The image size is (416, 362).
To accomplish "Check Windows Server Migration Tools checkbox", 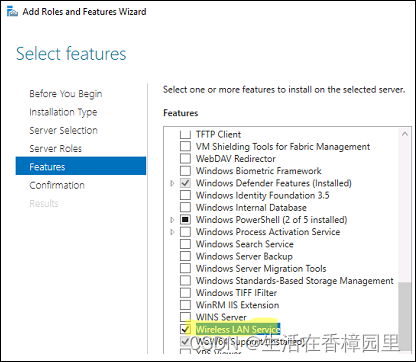I will pyautogui.click(x=185, y=268).
